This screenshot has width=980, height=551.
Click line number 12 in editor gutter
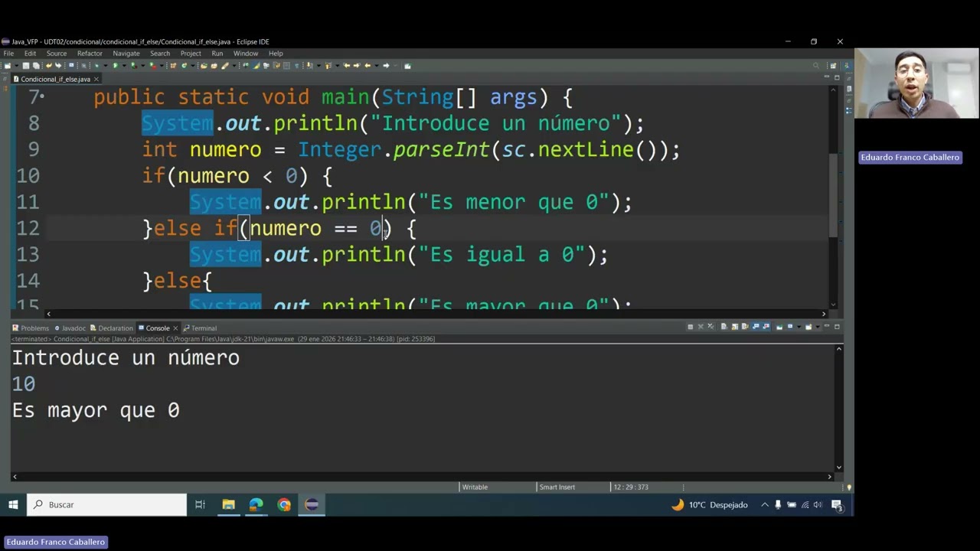coord(28,228)
